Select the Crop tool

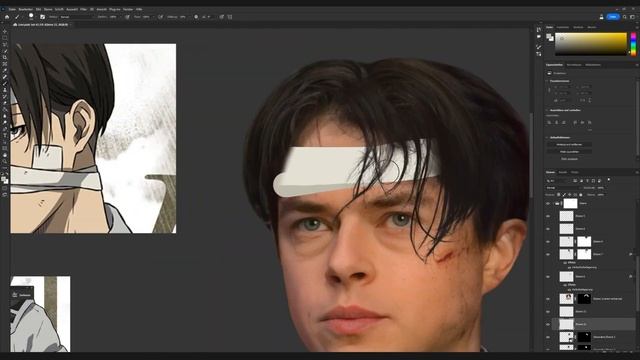[4, 58]
